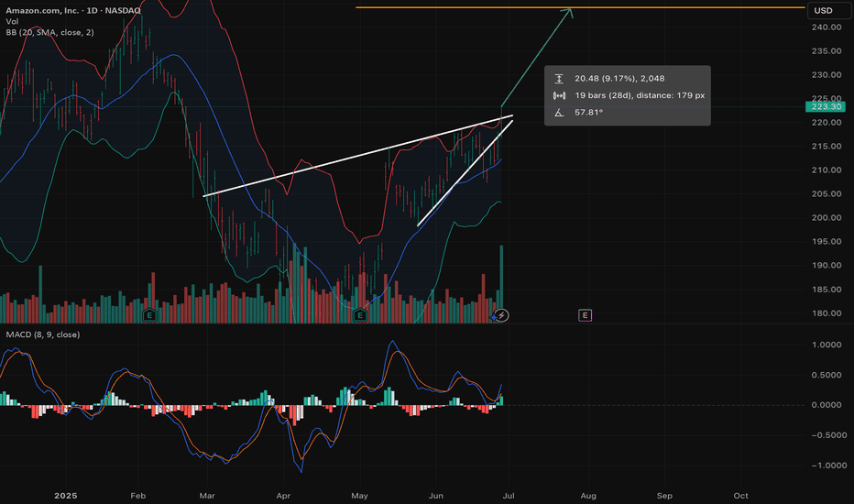Click the 180.00 price axis label
Image resolution: width=854 pixels, height=504 pixels.
[x=827, y=313]
